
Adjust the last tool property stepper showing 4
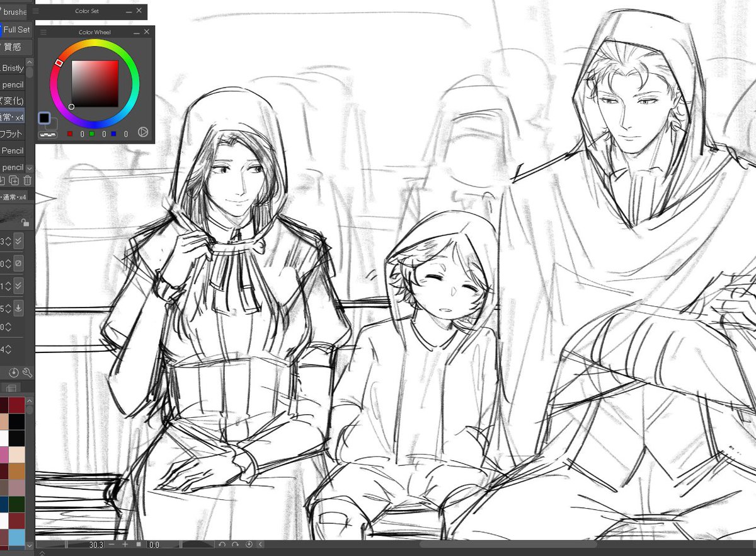pos(8,349)
